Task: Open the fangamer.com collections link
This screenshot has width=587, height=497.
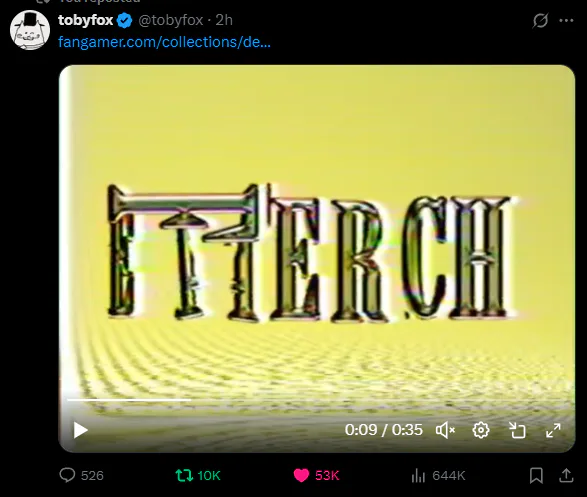Action: click(164, 42)
